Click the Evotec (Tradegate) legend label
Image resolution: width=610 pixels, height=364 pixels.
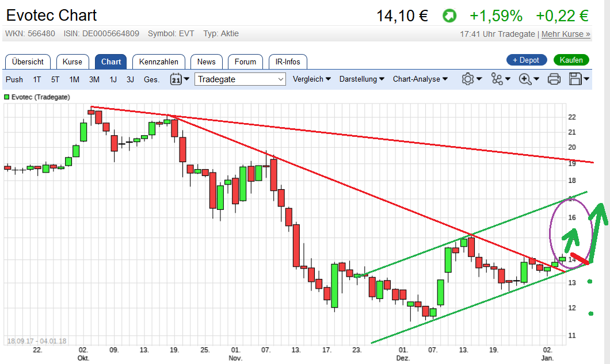pos(41,97)
